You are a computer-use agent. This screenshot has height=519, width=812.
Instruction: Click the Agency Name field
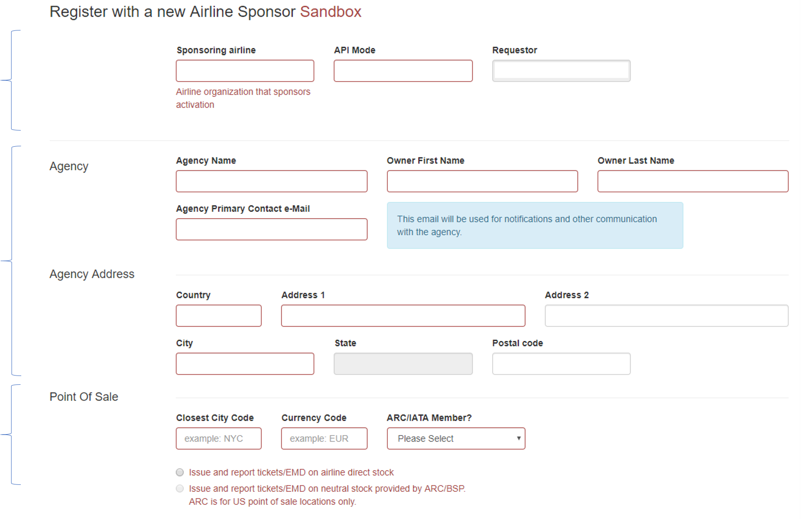click(271, 181)
